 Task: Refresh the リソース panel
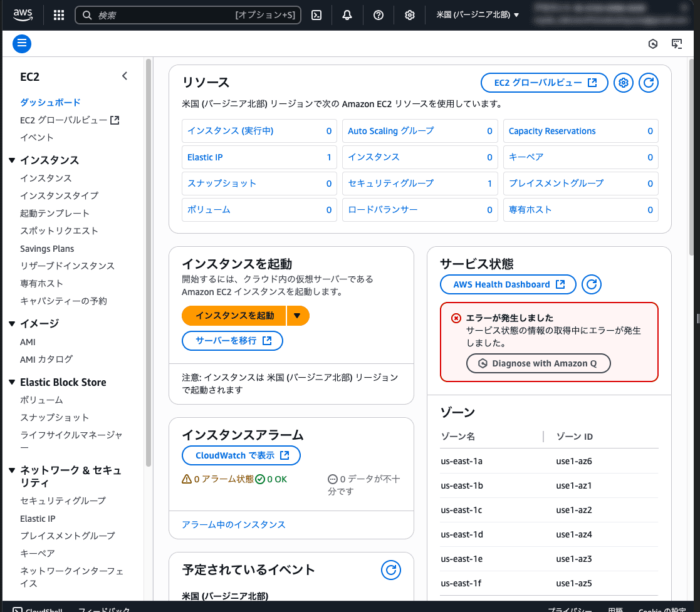tap(649, 82)
